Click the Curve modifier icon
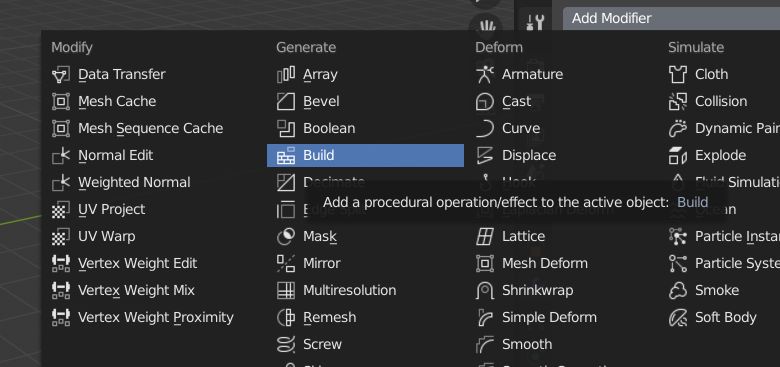Screen dimensions: 780x367 pos(485,128)
